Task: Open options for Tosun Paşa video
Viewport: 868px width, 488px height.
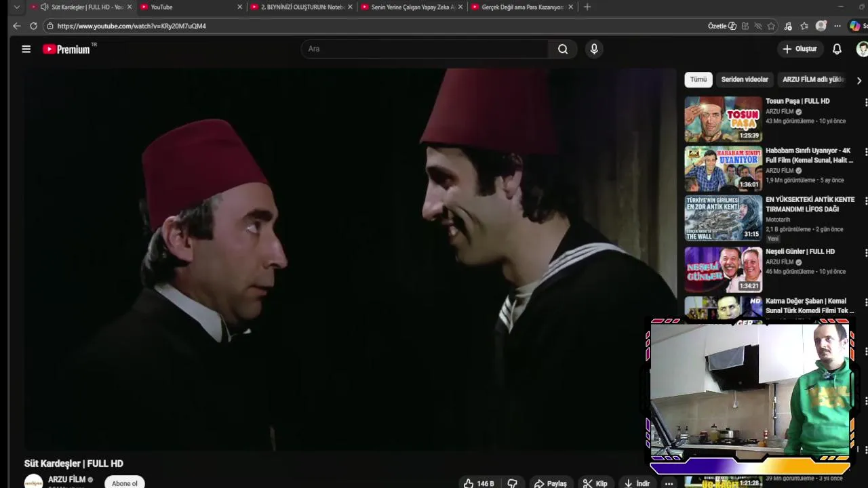Action: (x=865, y=102)
